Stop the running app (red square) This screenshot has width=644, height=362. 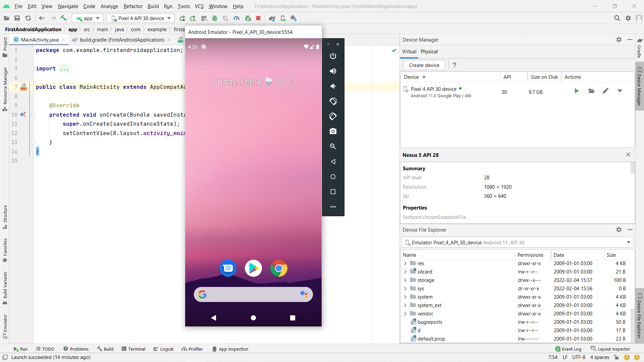[258, 18]
